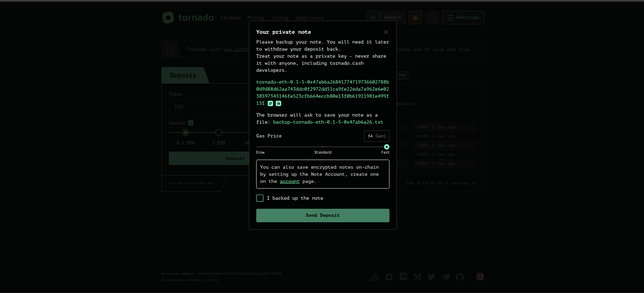Click deposit entry 12432, 2 days ago

pyautogui.click(x=445, y=163)
